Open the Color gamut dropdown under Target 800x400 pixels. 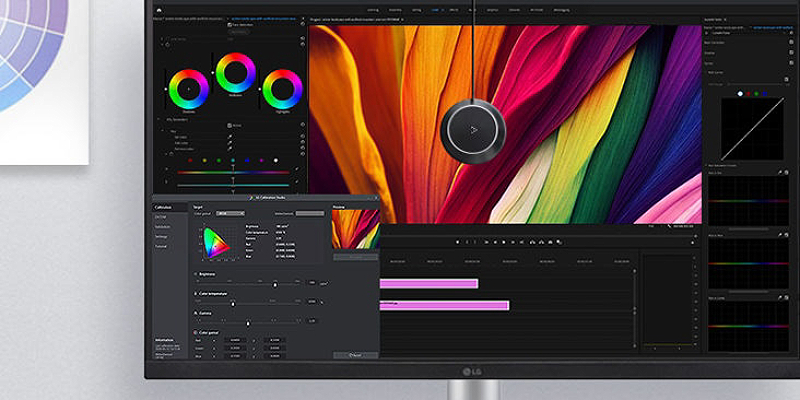pyautogui.click(x=230, y=213)
